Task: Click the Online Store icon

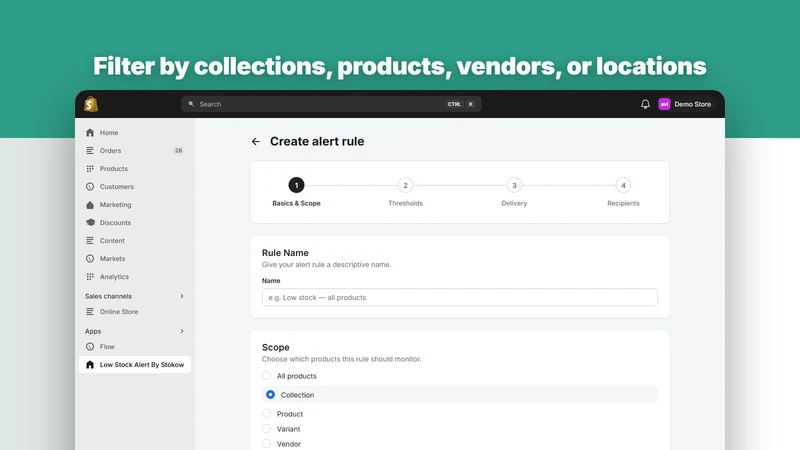Action: point(90,312)
